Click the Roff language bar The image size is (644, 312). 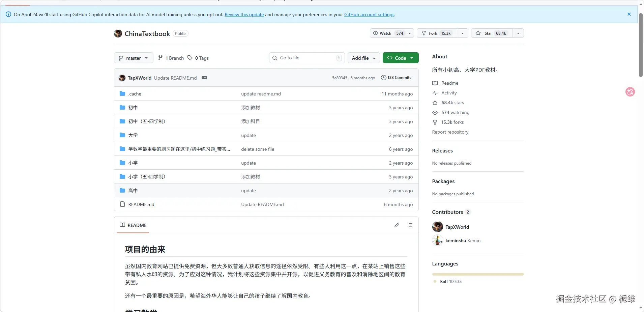pos(478,274)
